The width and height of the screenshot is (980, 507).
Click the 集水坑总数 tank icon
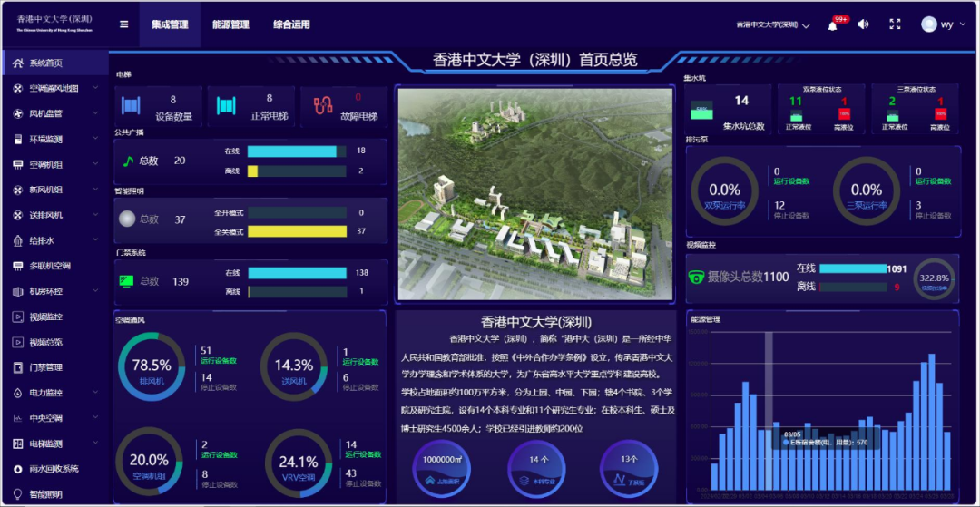click(701, 112)
